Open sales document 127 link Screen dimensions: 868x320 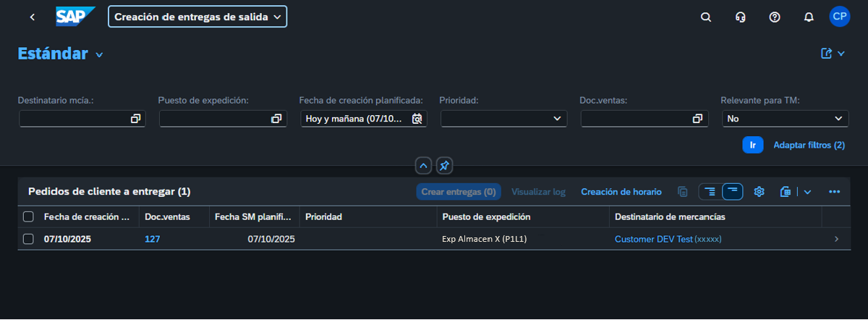click(x=152, y=239)
